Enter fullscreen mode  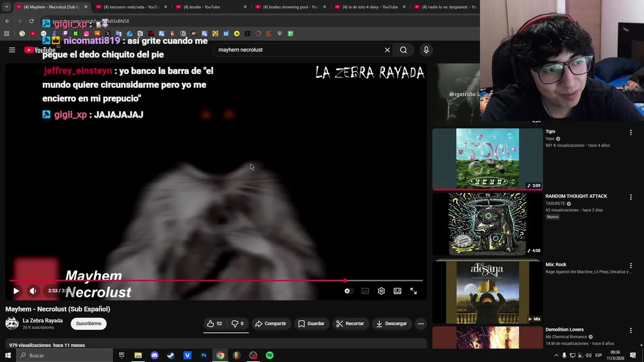pyautogui.click(x=414, y=291)
